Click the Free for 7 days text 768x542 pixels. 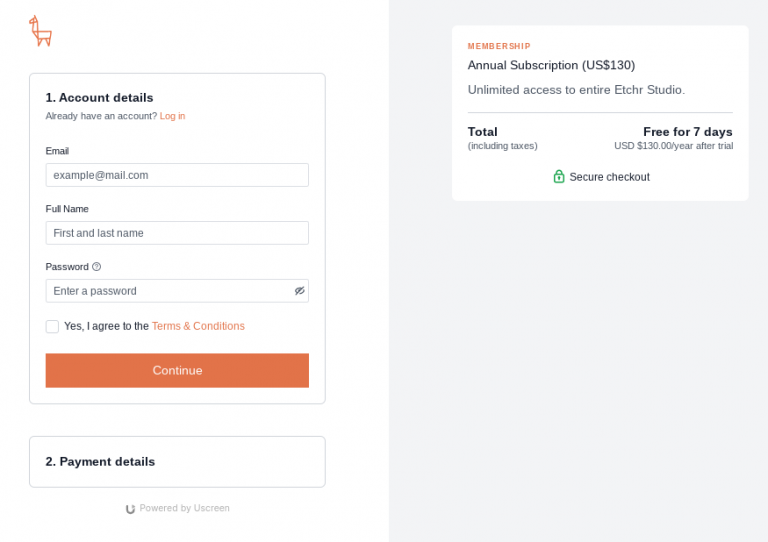(x=687, y=132)
